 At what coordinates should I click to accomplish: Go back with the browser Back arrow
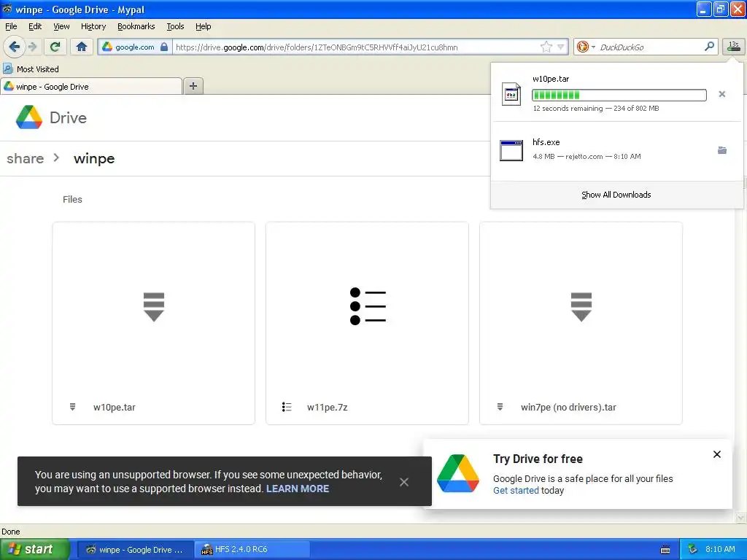click(14, 47)
